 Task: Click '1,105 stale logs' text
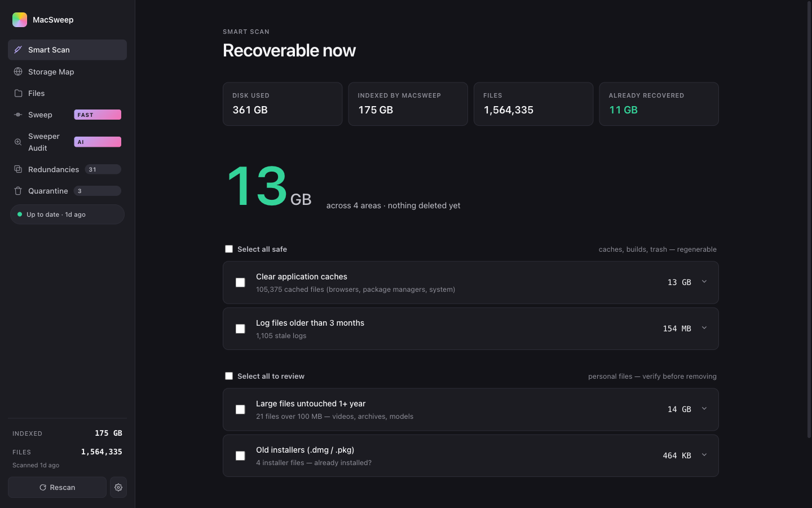[x=281, y=336]
